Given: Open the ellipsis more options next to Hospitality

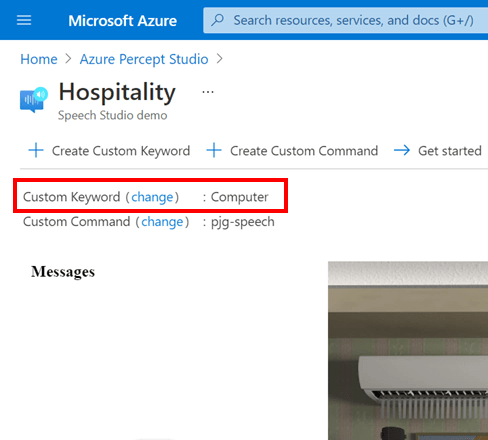Looking at the screenshot, I should (208, 92).
